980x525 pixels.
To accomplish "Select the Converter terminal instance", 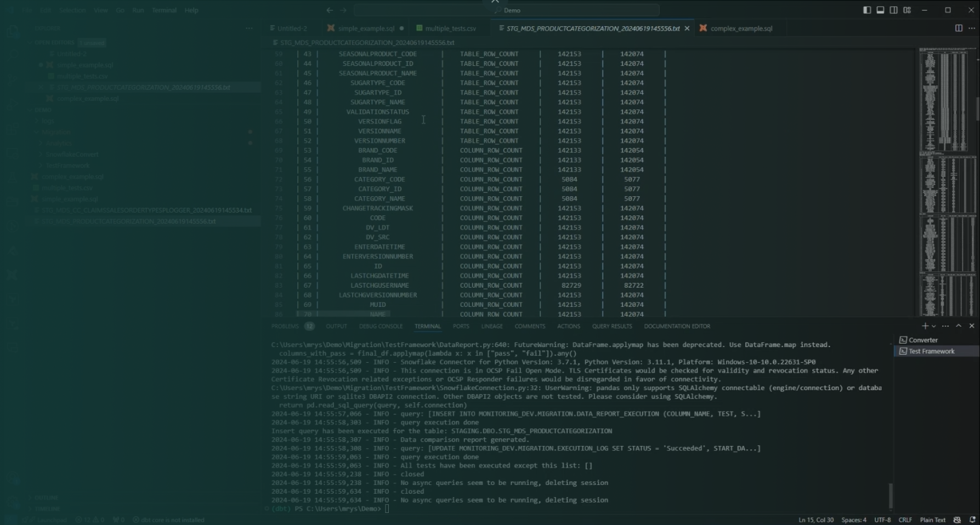I will [x=923, y=340].
